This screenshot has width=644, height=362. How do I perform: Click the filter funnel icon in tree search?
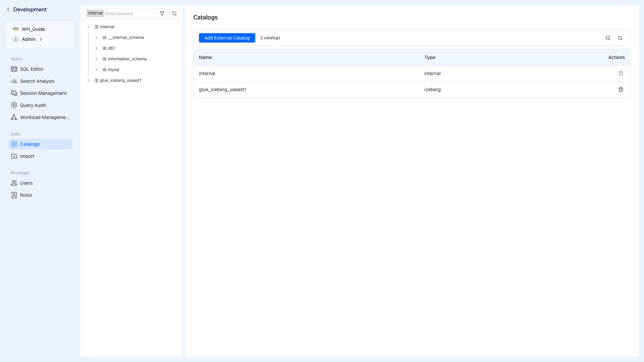coord(162,13)
